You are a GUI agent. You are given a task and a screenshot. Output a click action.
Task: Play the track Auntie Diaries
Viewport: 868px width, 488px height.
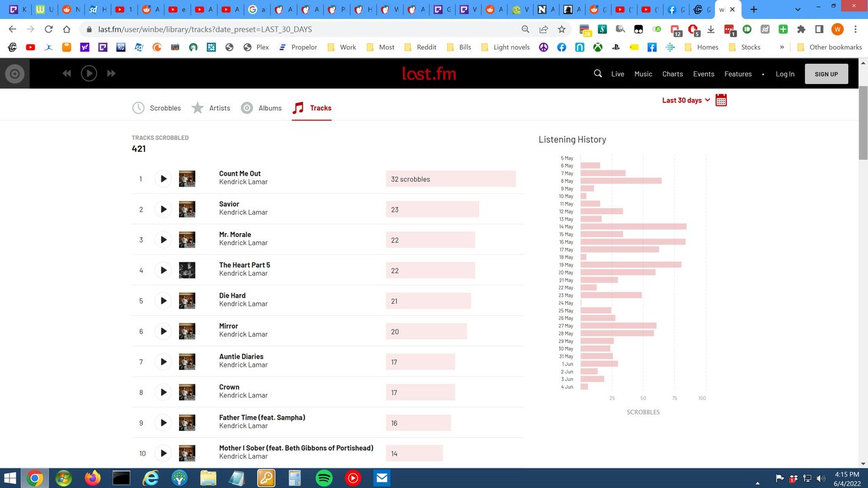tap(163, 362)
